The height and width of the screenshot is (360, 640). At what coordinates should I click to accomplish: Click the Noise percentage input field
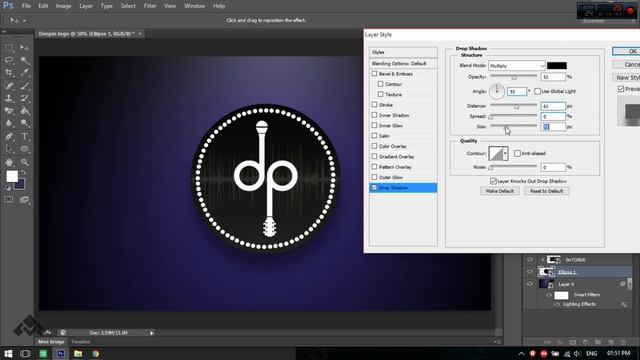(x=553, y=167)
